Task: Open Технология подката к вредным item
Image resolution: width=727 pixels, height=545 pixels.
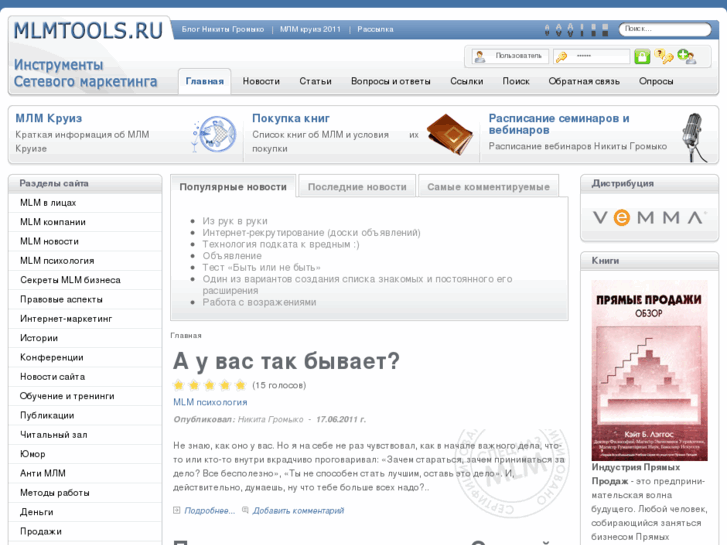Action: [x=281, y=244]
